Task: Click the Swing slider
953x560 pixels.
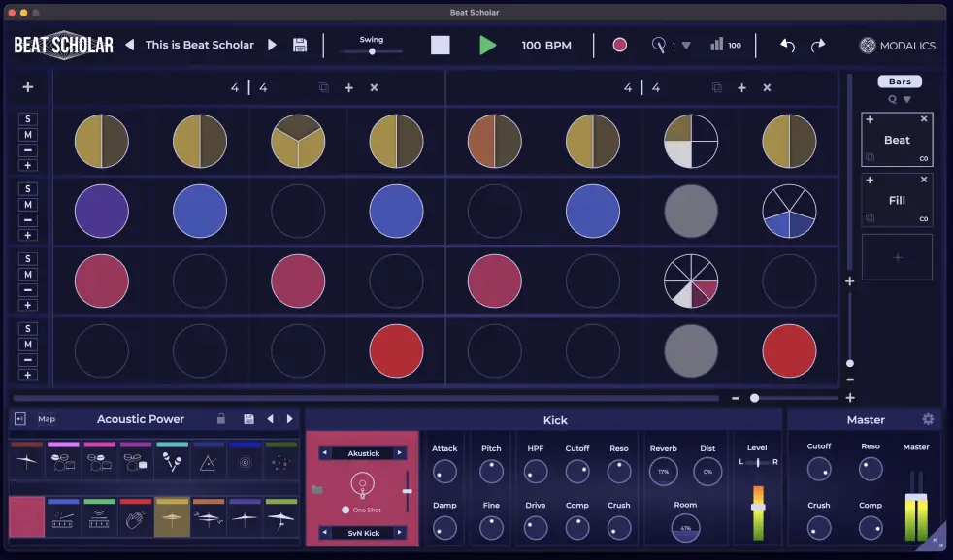Action: pyautogui.click(x=372, y=51)
